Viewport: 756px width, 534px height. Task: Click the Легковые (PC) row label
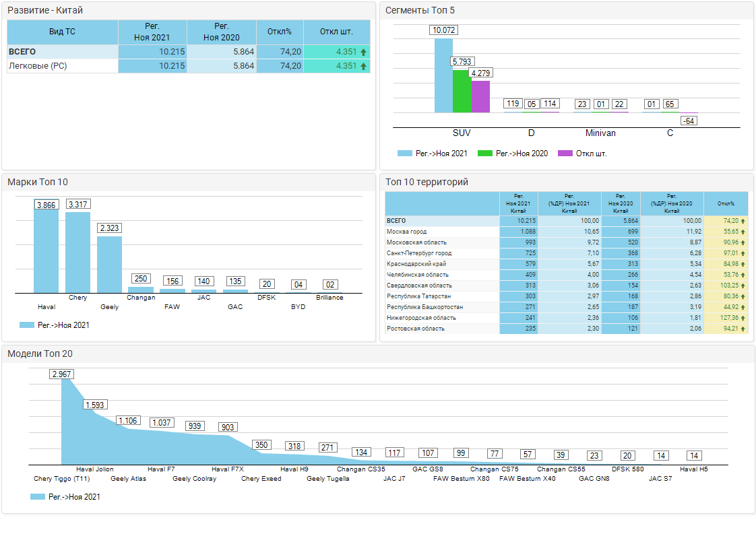pos(37,66)
